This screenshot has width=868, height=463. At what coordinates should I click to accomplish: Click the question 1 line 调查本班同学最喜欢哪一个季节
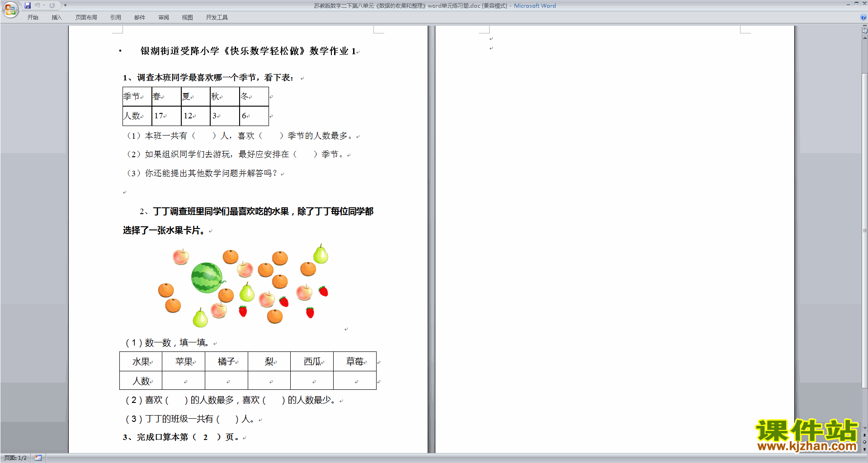[208, 78]
